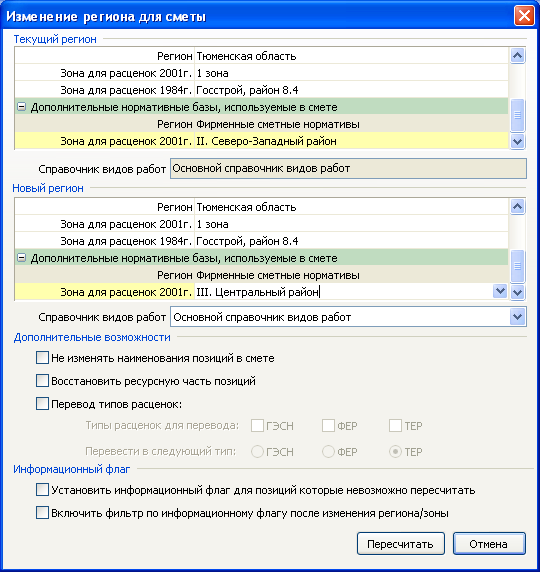Click the dialog title 'Изменение региона для сметы'

coord(106,17)
